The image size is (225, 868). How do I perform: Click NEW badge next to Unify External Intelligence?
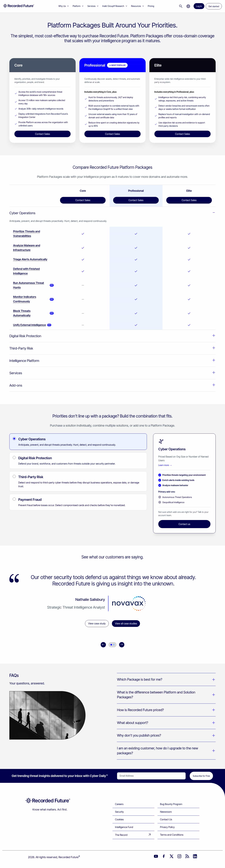point(49,325)
